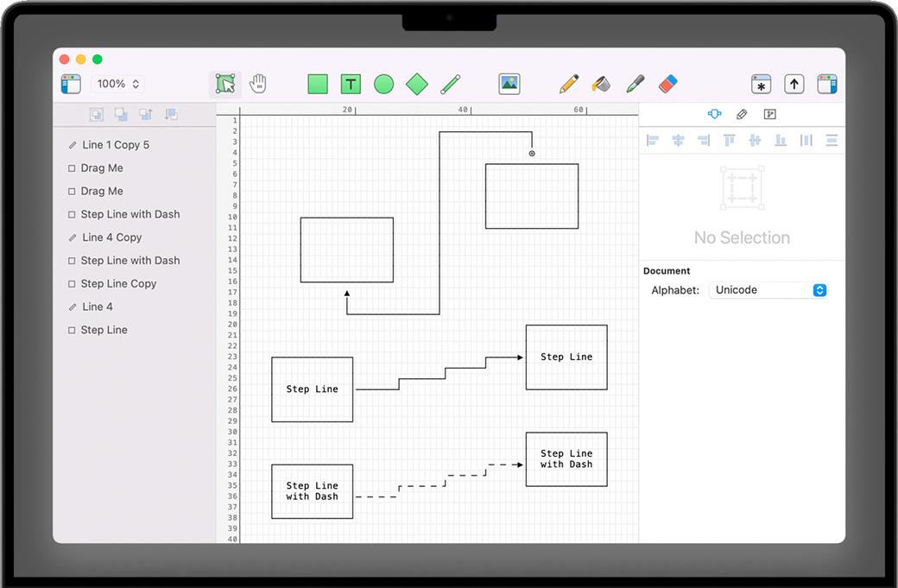The image size is (898, 588).
Task: Switch to the arrange inspector tab
Action: coord(714,114)
